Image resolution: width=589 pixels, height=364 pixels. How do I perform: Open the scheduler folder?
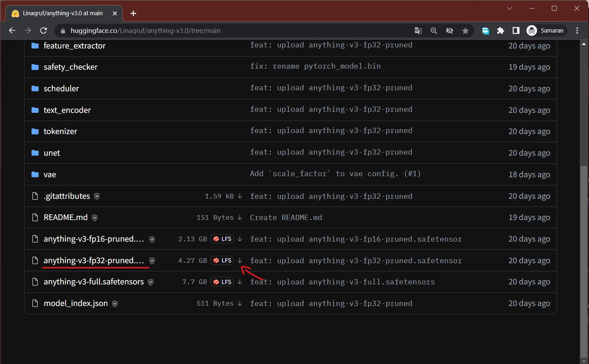tap(61, 88)
